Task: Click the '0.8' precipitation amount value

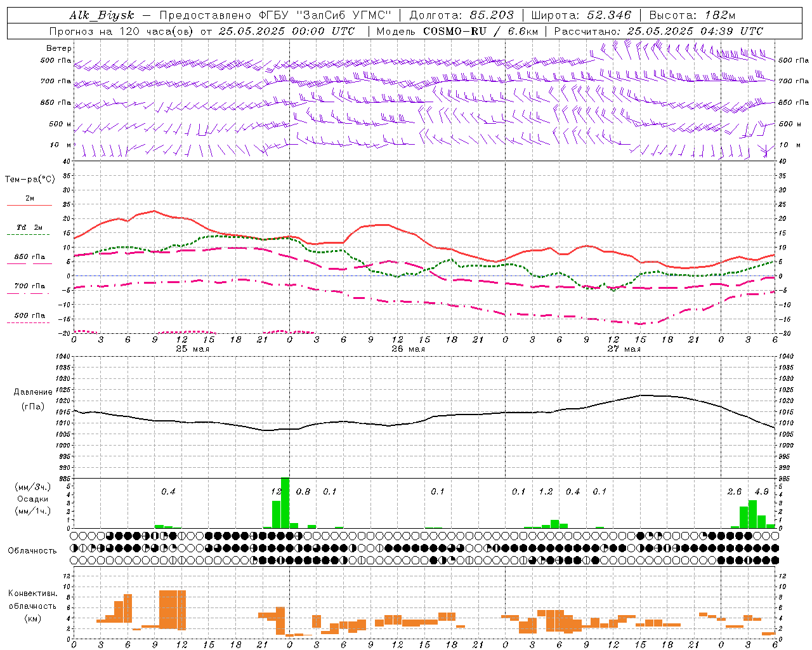Action: [303, 492]
